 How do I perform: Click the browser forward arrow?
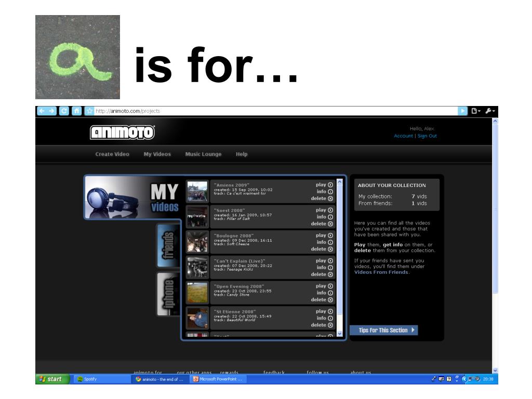click(x=51, y=111)
